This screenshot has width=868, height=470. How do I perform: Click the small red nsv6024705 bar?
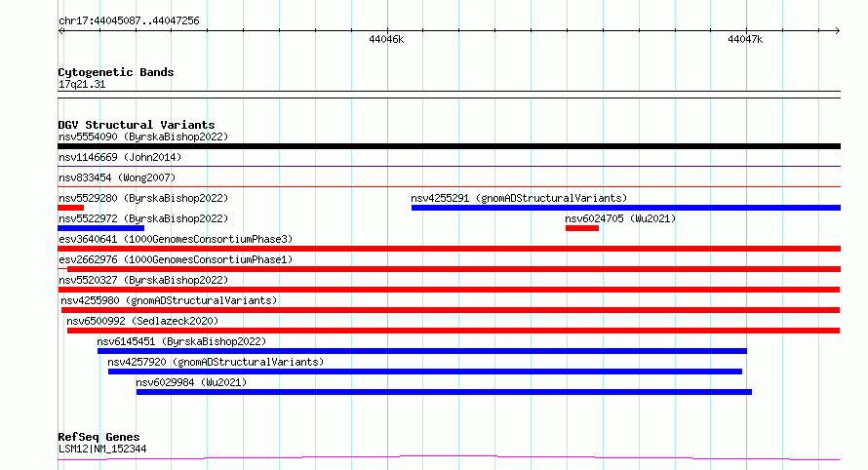pos(582,228)
